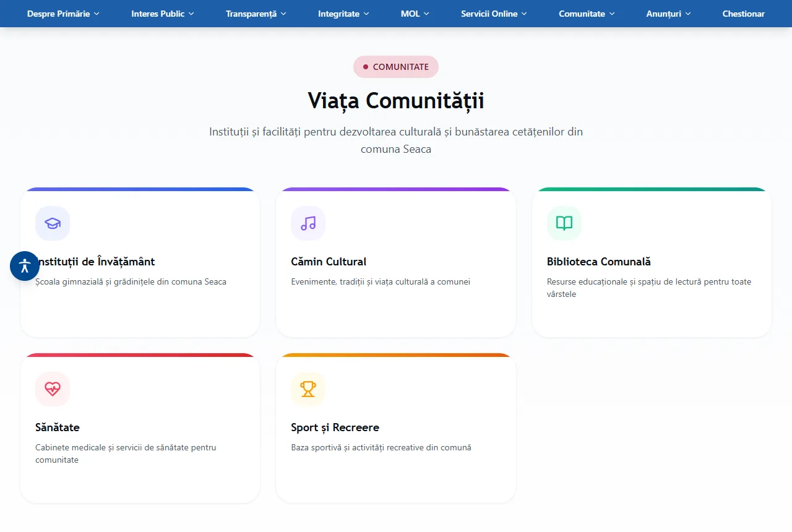Click the graduation cap icon

(x=53, y=223)
